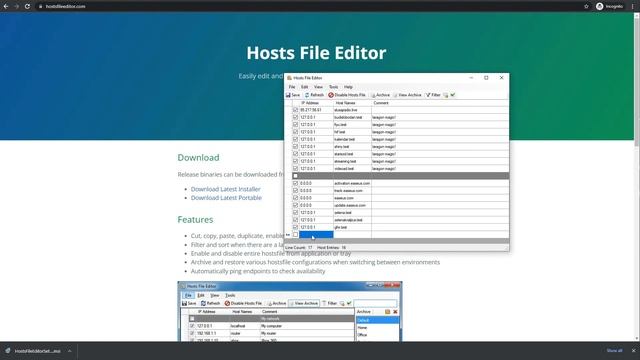This screenshot has height=360, width=640.
Task: Click the track.easeus.com host name cell
Action: click(352, 191)
